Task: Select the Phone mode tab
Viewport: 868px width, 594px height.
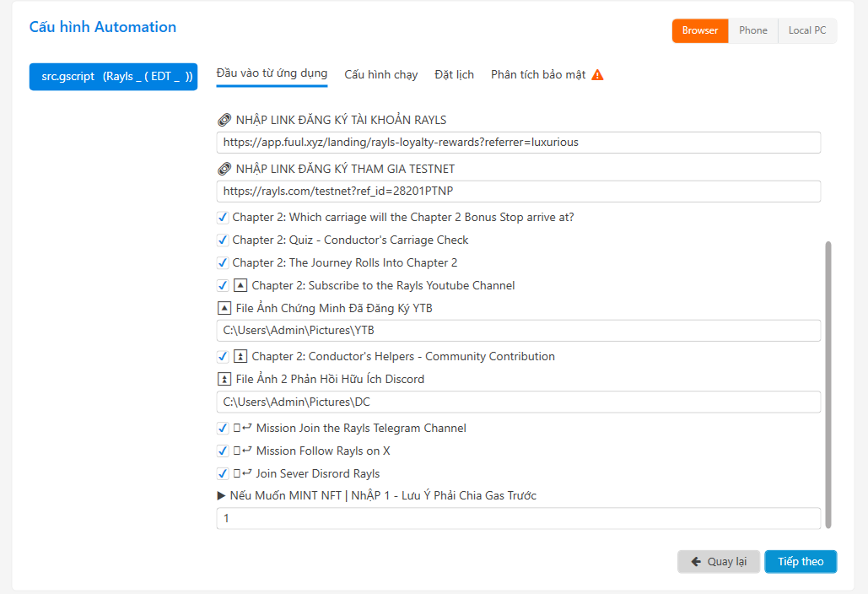Action: pyautogui.click(x=752, y=30)
